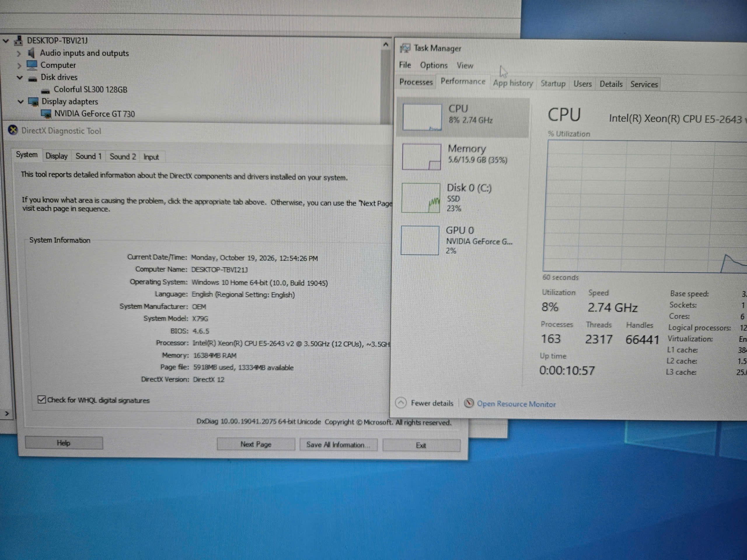Click the Computer monitor icon in Device Manager
Viewport: 747px width, 560px height.
(32, 64)
